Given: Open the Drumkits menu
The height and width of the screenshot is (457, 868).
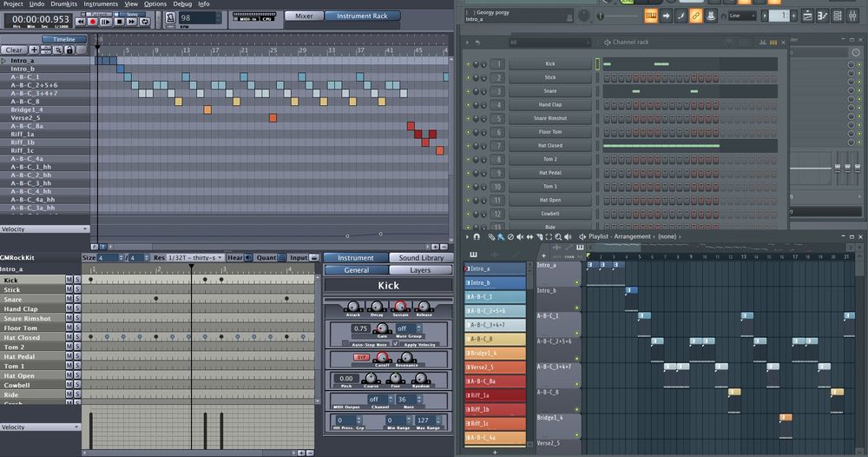Looking at the screenshot, I should tap(64, 3).
